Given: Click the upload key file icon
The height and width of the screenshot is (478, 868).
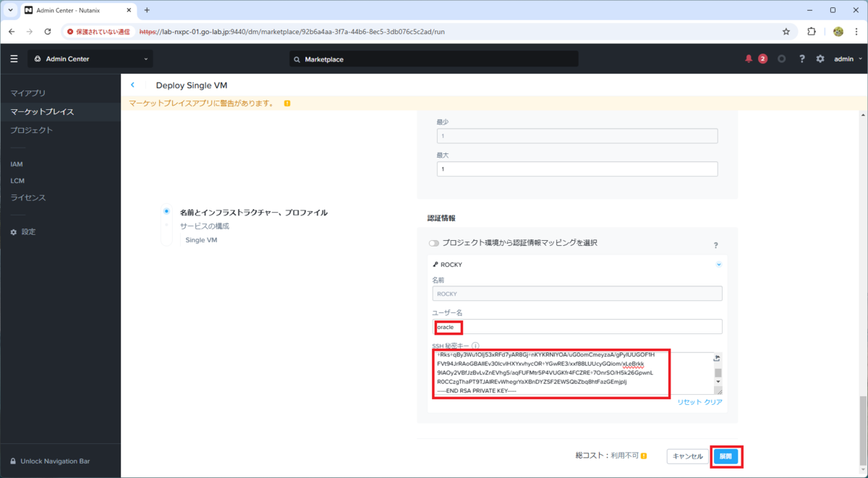Looking at the screenshot, I should (x=717, y=358).
